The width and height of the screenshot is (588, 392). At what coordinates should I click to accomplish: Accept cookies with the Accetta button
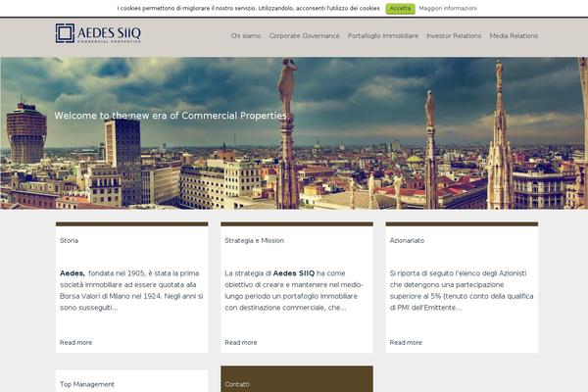(x=400, y=9)
